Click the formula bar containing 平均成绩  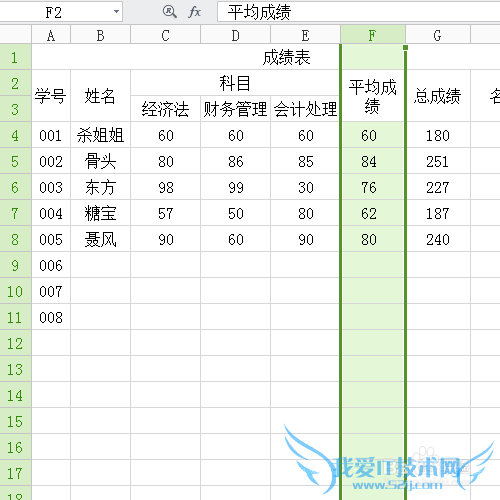point(359,12)
